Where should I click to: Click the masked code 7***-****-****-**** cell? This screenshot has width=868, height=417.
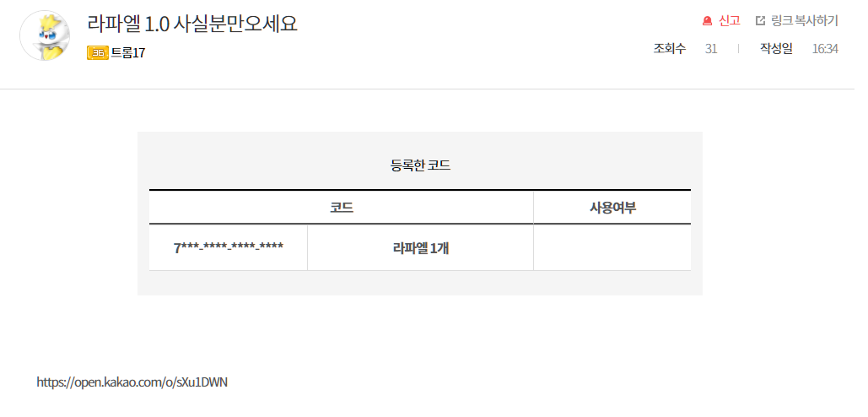[x=228, y=247]
